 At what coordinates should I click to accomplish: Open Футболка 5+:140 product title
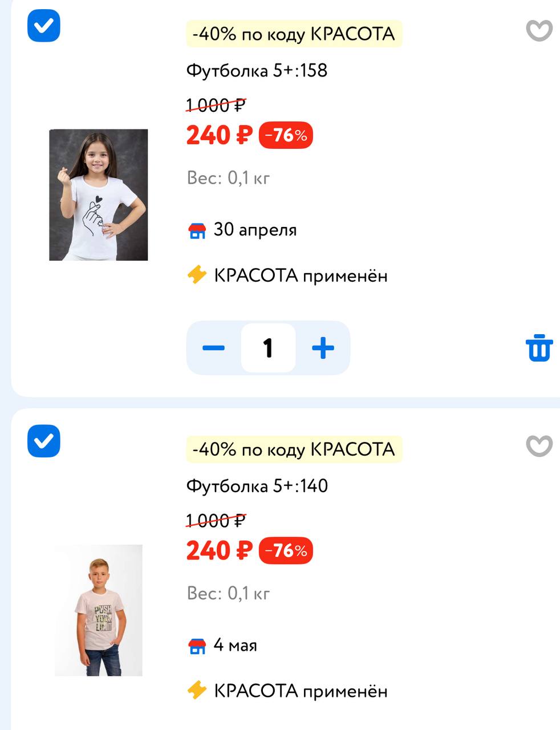click(x=257, y=486)
